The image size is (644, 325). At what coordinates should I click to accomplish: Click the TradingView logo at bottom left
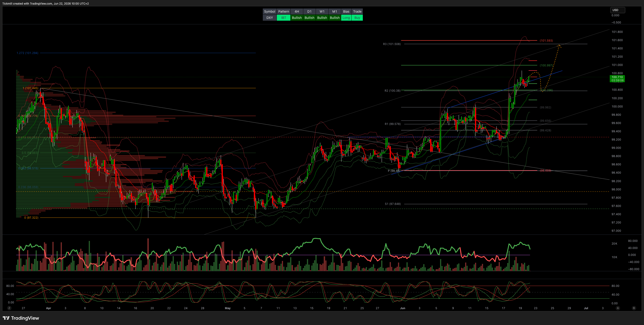[x=21, y=318]
